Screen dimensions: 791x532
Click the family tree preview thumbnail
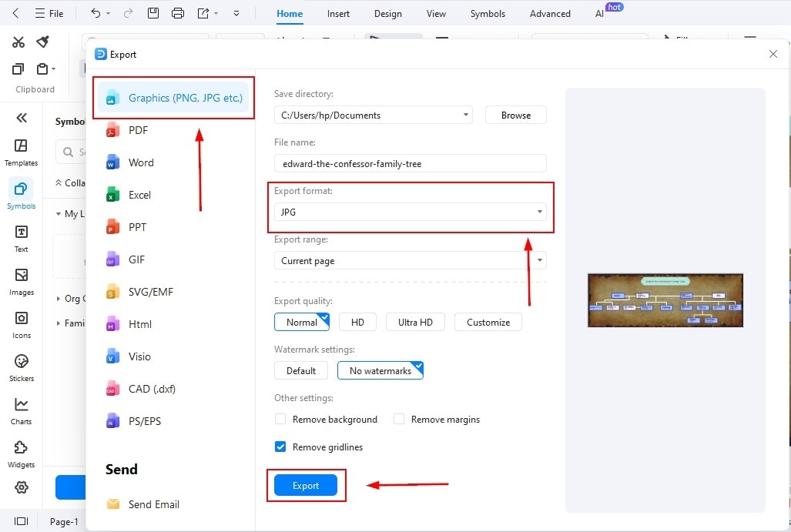(665, 300)
